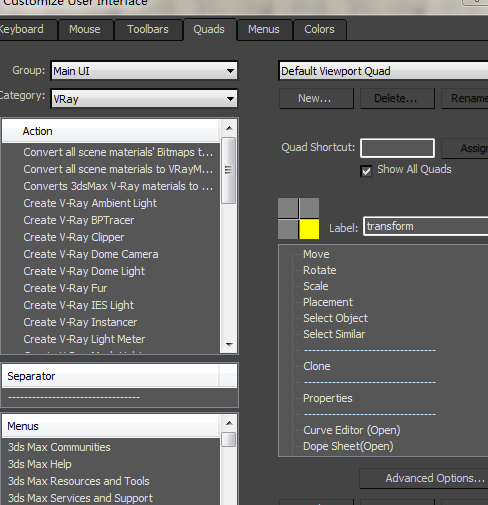The width and height of the screenshot is (488, 505).
Task: Open the Toolbars tab
Action: pyautogui.click(x=148, y=29)
